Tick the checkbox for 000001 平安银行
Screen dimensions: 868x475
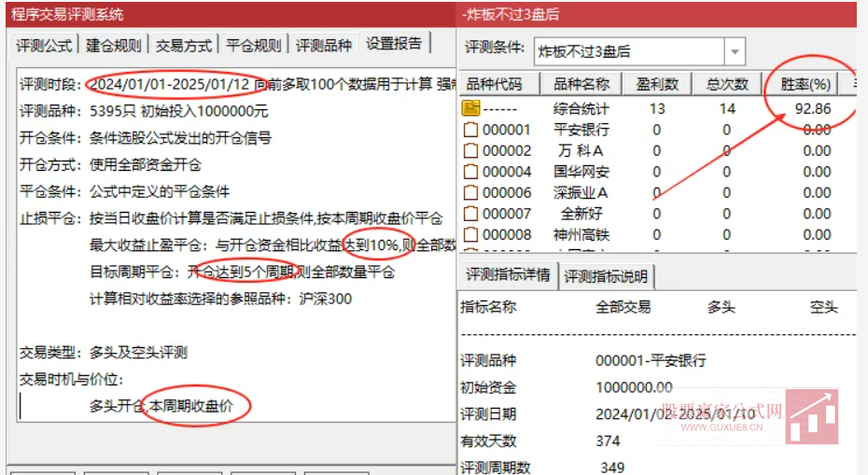(x=470, y=130)
